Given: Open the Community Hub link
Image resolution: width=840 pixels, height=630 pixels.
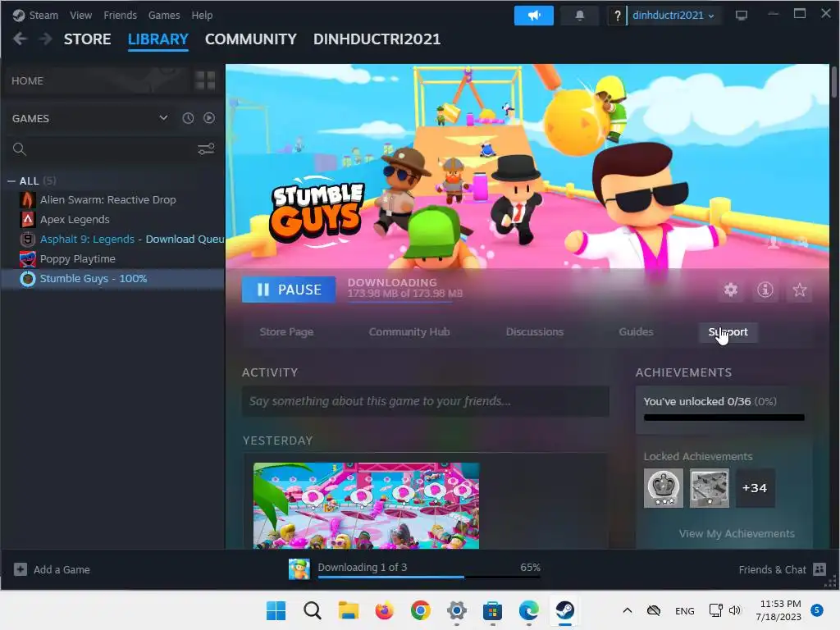Looking at the screenshot, I should (x=409, y=332).
